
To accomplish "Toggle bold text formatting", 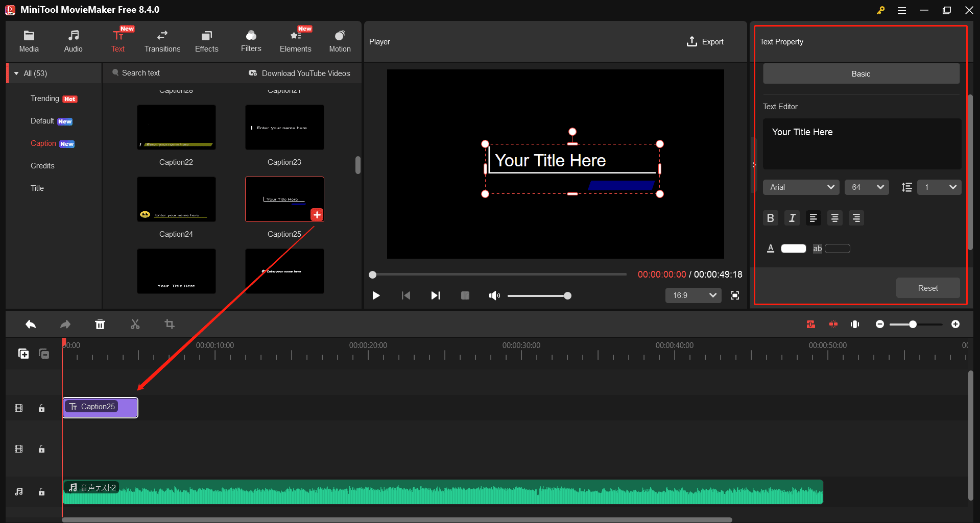I will (x=770, y=218).
